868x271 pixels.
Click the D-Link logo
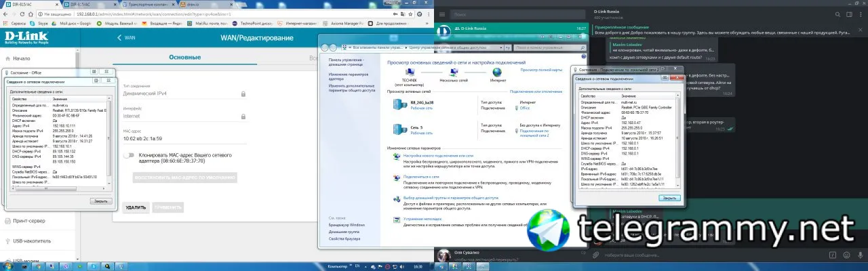[x=26, y=37]
